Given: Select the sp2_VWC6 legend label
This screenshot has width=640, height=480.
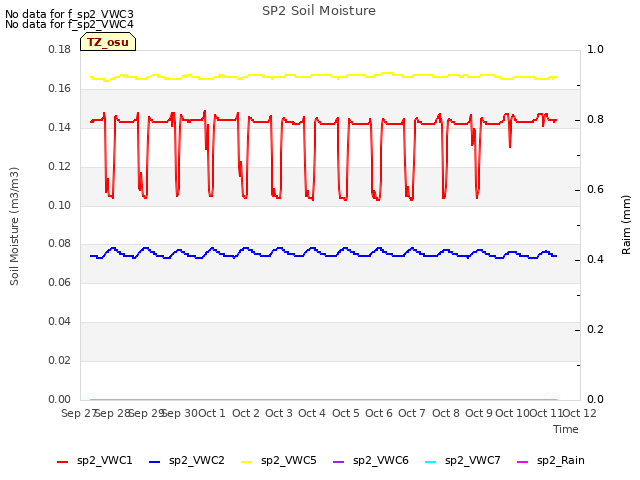Looking at the screenshot, I should point(381,460).
